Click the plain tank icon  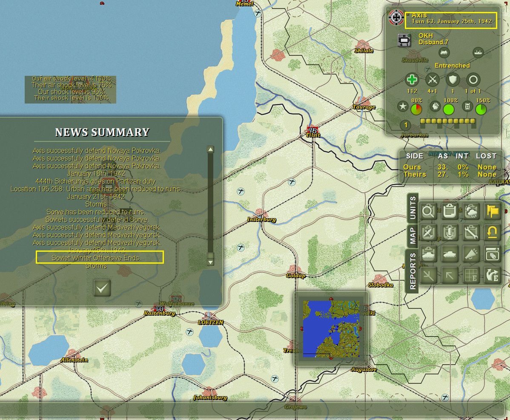coord(450,254)
